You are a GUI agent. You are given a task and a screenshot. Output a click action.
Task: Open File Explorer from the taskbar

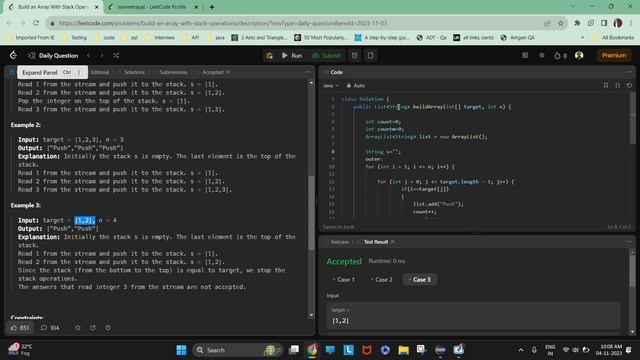pos(403,350)
